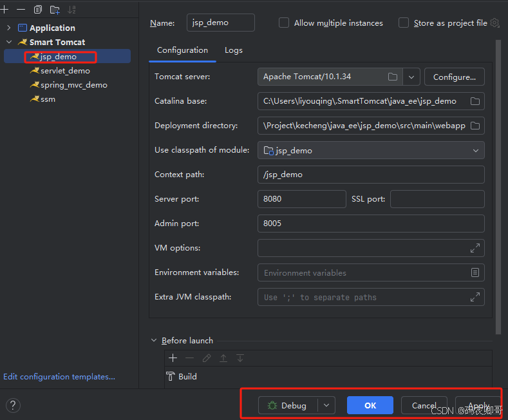Move Before launch task down
The image size is (508, 420).
240,358
